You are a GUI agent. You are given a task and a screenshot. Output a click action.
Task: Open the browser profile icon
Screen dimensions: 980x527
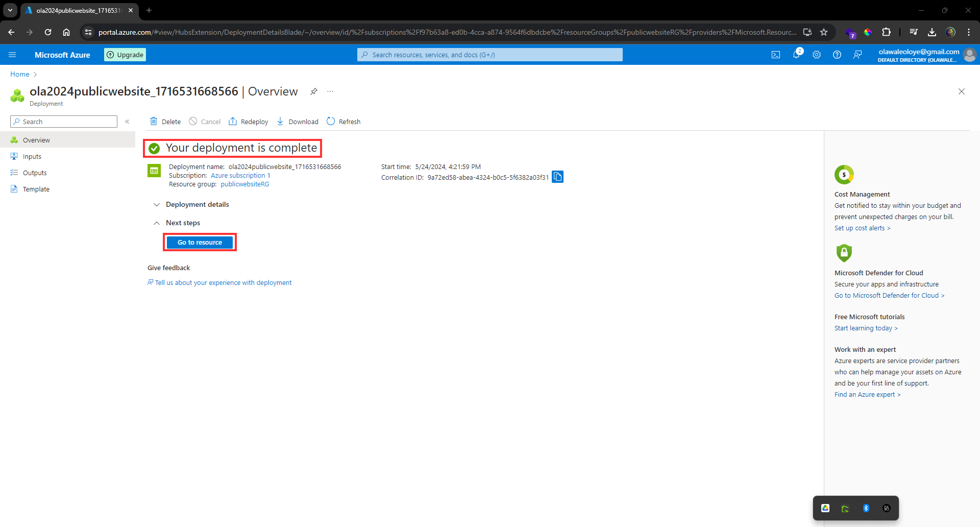[950, 32]
